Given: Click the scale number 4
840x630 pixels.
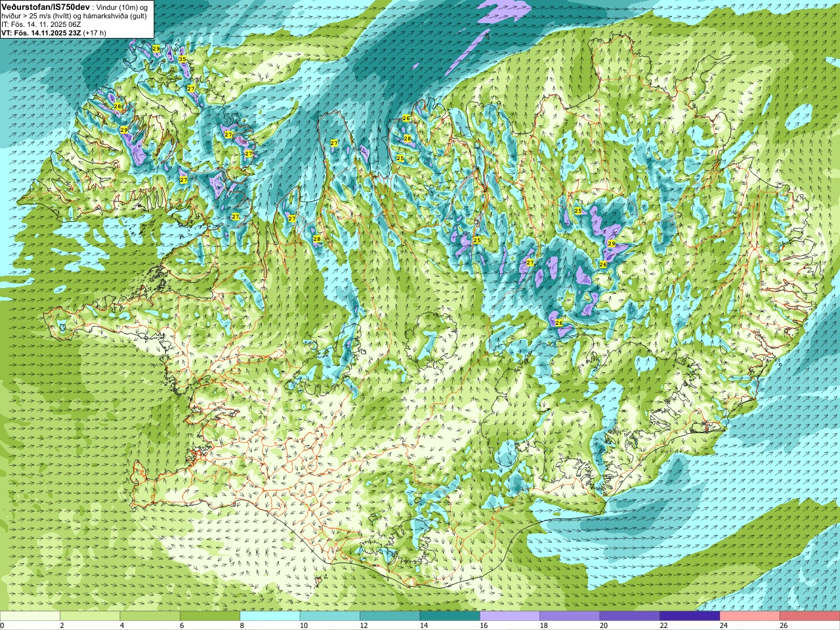Looking at the screenshot, I should [122, 625].
